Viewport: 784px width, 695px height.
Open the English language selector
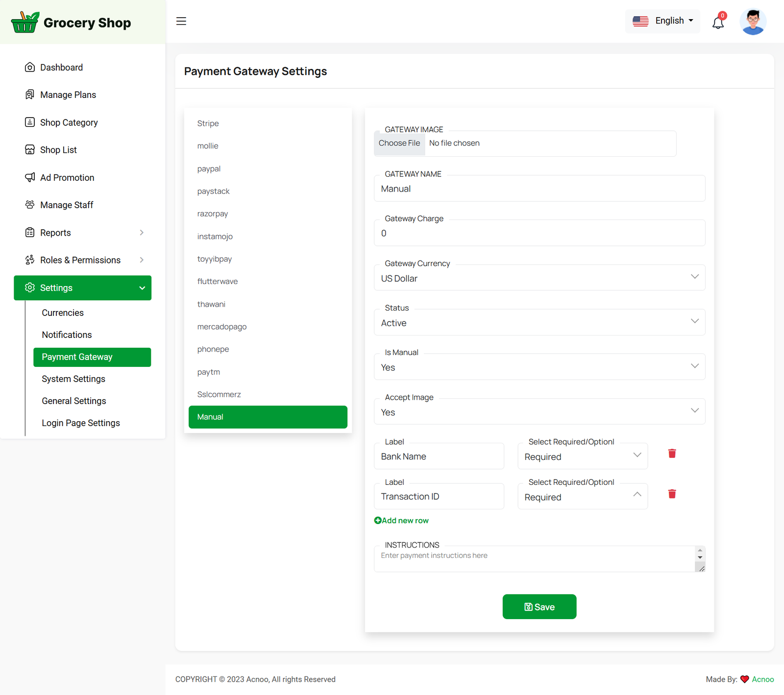(663, 21)
